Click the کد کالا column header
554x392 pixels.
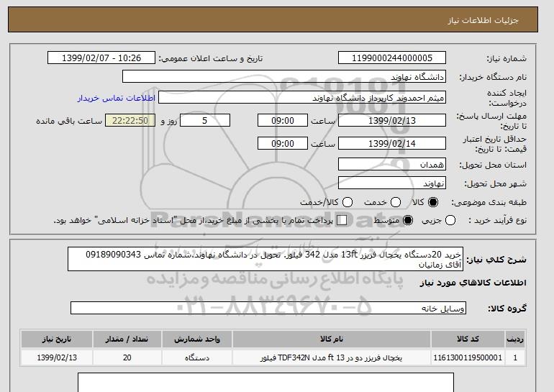click(468, 339)
